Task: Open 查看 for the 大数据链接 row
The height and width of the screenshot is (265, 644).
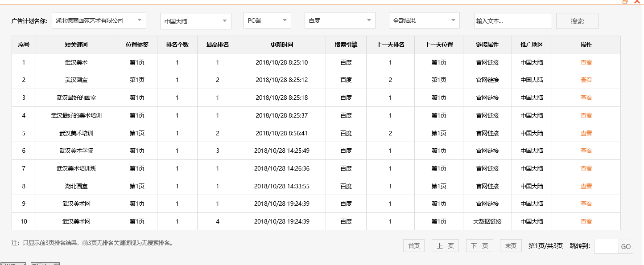Action: tap(586, 221)
